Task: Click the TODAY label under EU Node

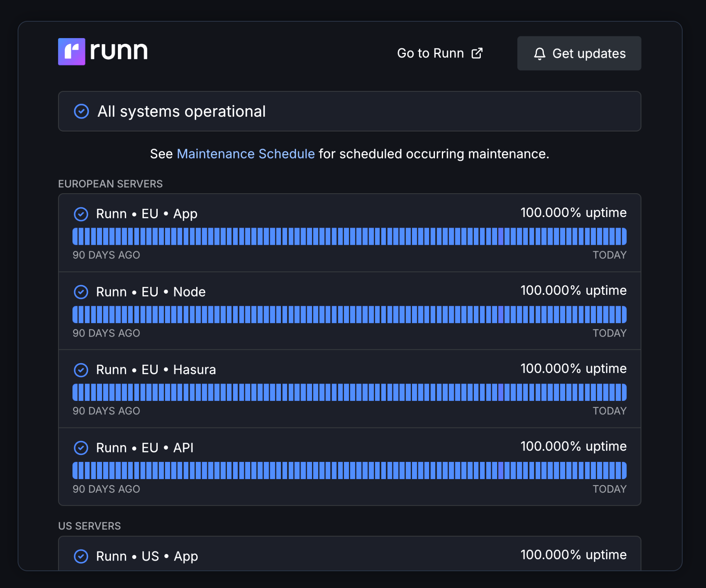Action: 610,333
